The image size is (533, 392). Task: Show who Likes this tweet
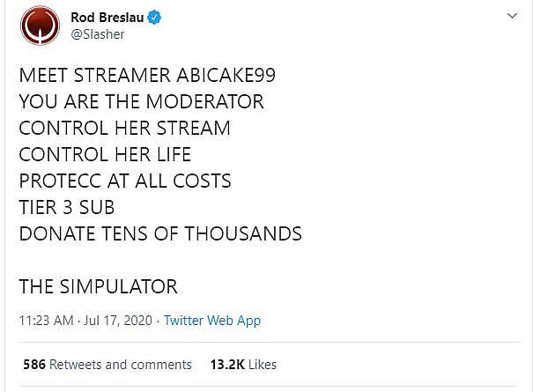tap(263, 364)
